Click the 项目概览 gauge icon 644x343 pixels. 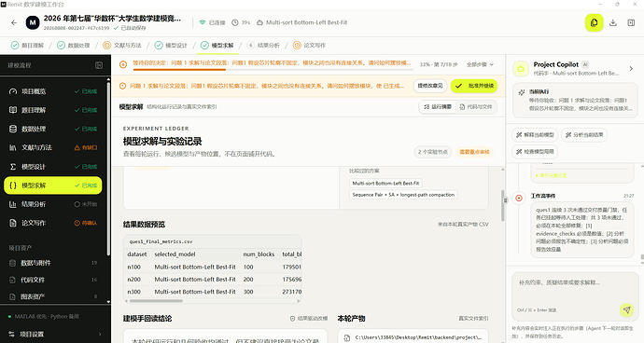[x=13, y=91]
